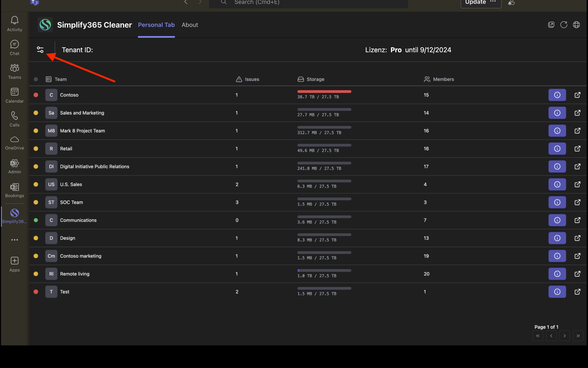Click the Update button at top

[x=475, y=2]
